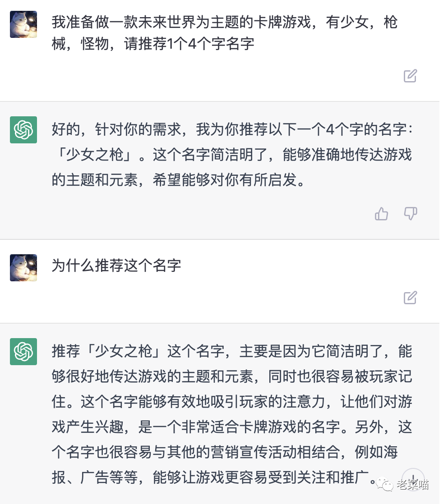Click 「少女之枪」 in the second reply

[x=124, y=351]
